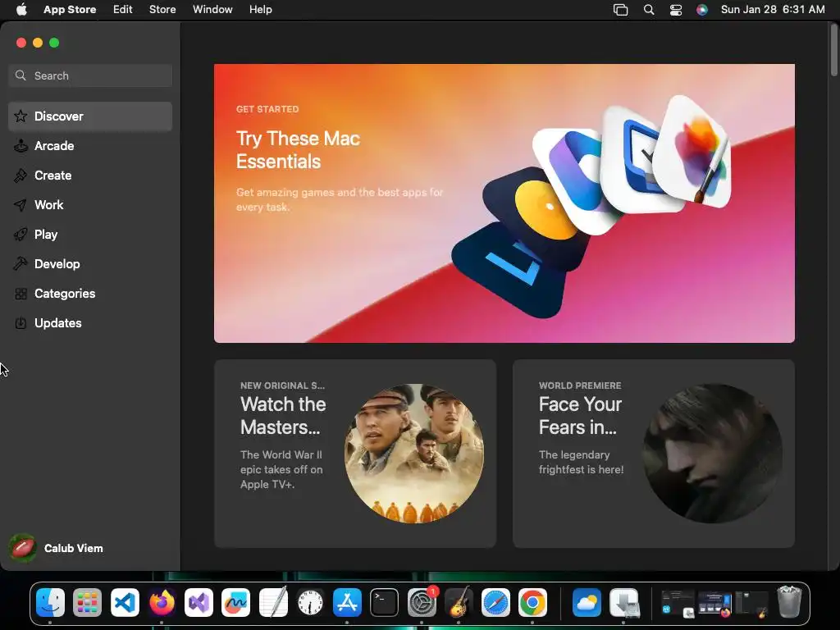This screenshot has height=630, width=840.
Task: Open the Calub Viem account profile
Action: [x=57, y=548]
